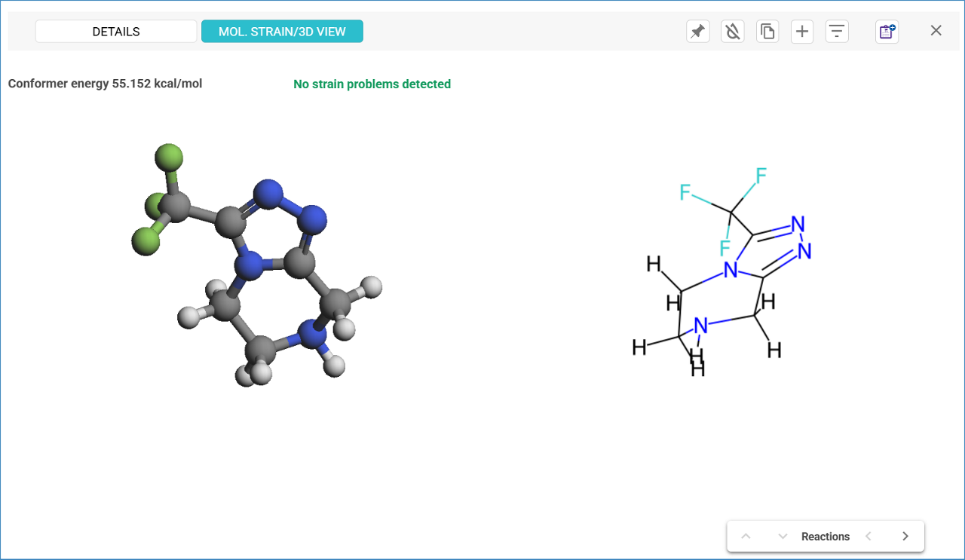Click the down chevron beside Reactions
This screenshot has height=560, width=965.
point(783,537)
